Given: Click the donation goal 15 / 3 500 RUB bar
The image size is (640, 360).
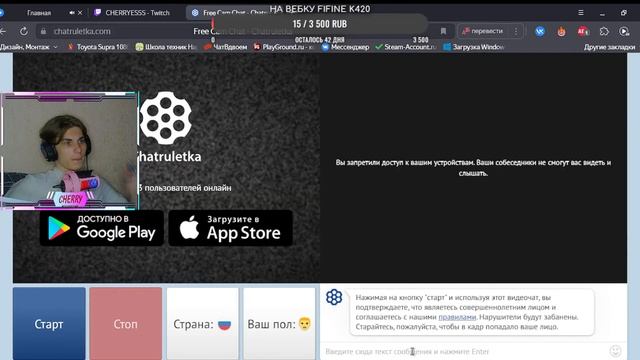Looking at the screenshot, I should coord(320,24).
